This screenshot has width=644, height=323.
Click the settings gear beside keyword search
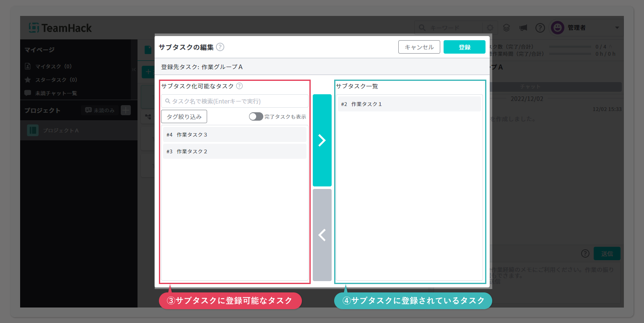490,28
